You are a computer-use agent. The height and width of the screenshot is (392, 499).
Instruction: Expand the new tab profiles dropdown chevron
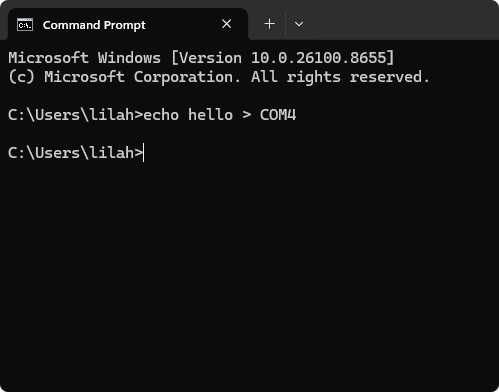tap(299, 24)
